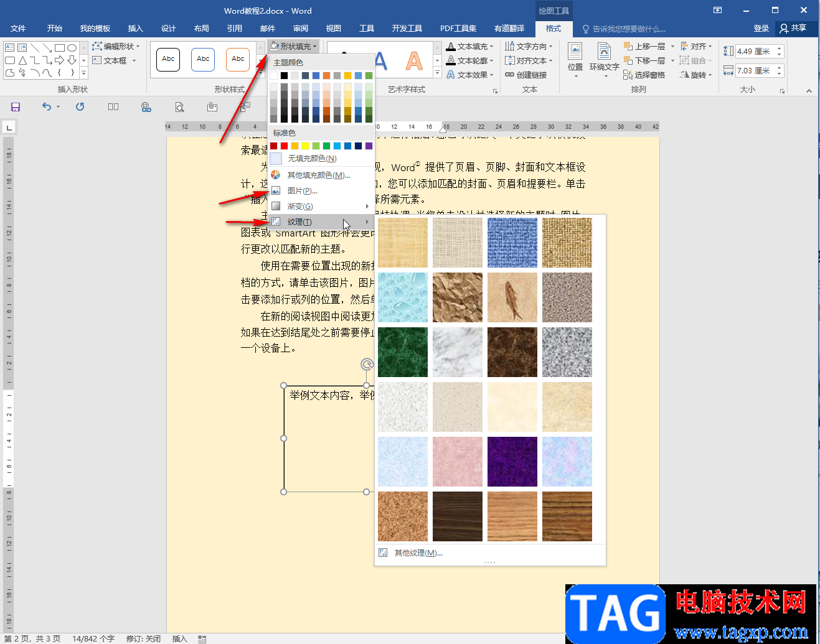This screenshot has width=820, height=644.
Task: Collapse the ribbon with the up chevron
Action: coord(809,91)
